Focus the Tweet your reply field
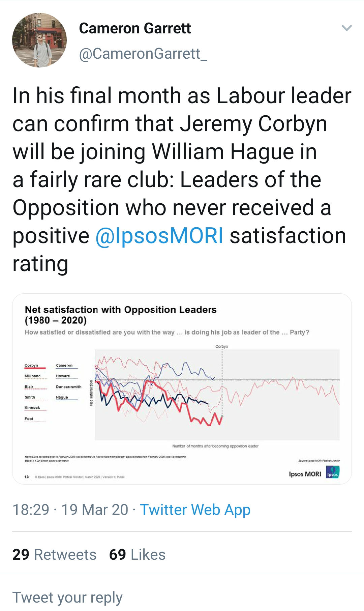This screenshot has height=611, width=364. point(67,597)
